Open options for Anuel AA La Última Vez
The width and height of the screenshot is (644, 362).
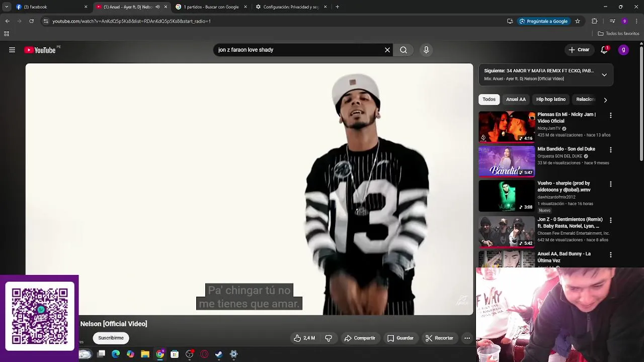[611, 255]
